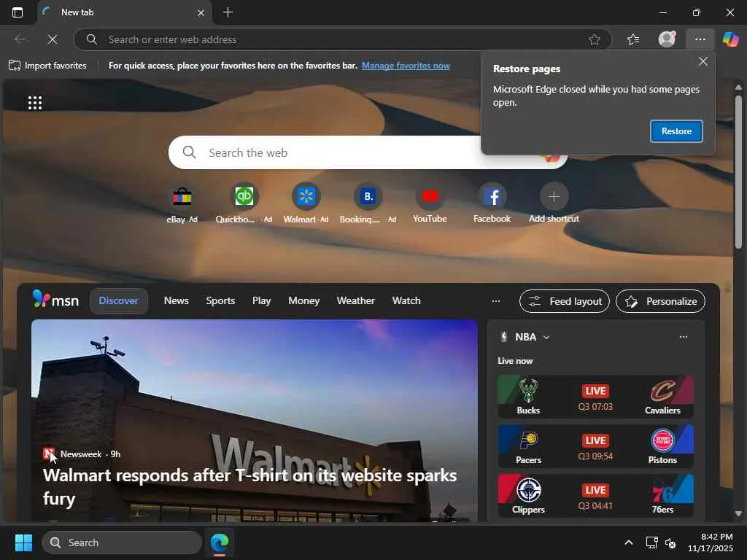The width and height of the screenshot is (747, 560).
Task: Add a new shortcut tile
Action: (554, 203)
